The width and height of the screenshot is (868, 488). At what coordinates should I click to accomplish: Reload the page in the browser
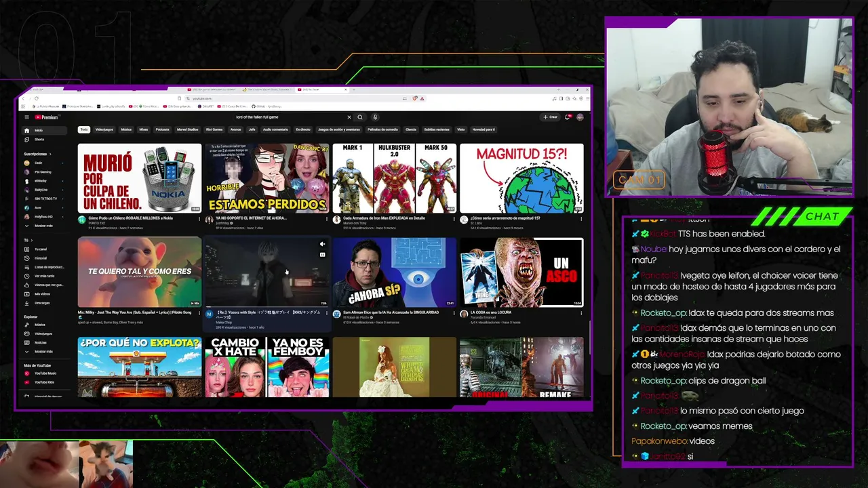(37, 98)
